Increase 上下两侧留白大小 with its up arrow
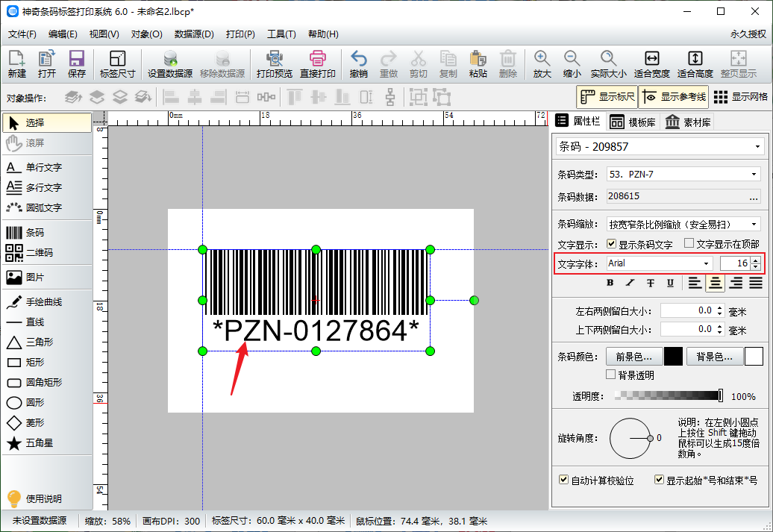 (720, 327)
